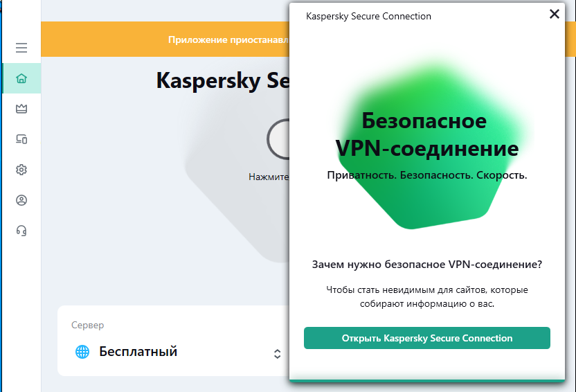Click the Нажмите hint under the switch
Screen dimensions: 576x392
tap(269, 177)
